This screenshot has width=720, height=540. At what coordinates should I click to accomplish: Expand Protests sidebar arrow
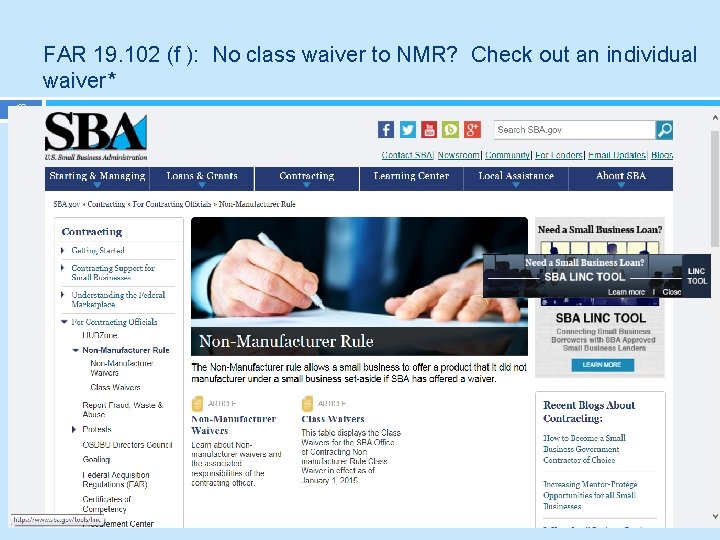tap(74, 429)
